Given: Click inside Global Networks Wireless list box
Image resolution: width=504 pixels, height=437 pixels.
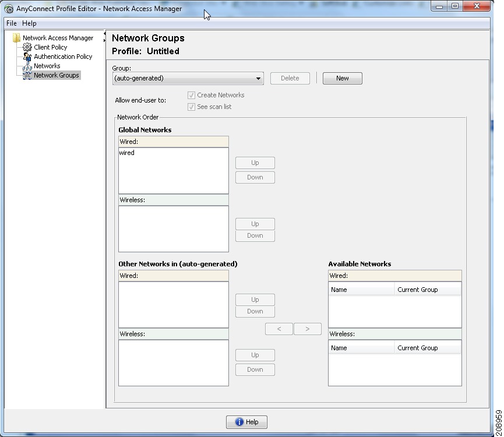Looking at the screenshot, I should point(174,229).
